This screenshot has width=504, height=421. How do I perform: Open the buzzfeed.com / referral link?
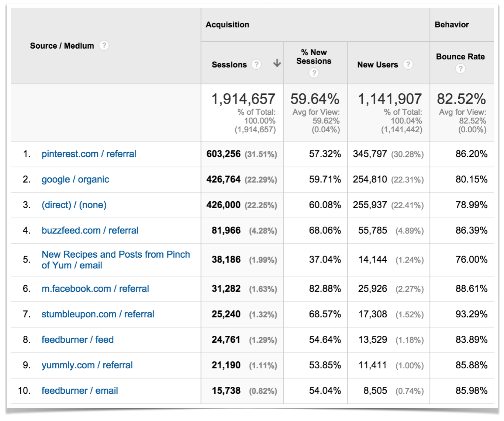tap(90, 230)
